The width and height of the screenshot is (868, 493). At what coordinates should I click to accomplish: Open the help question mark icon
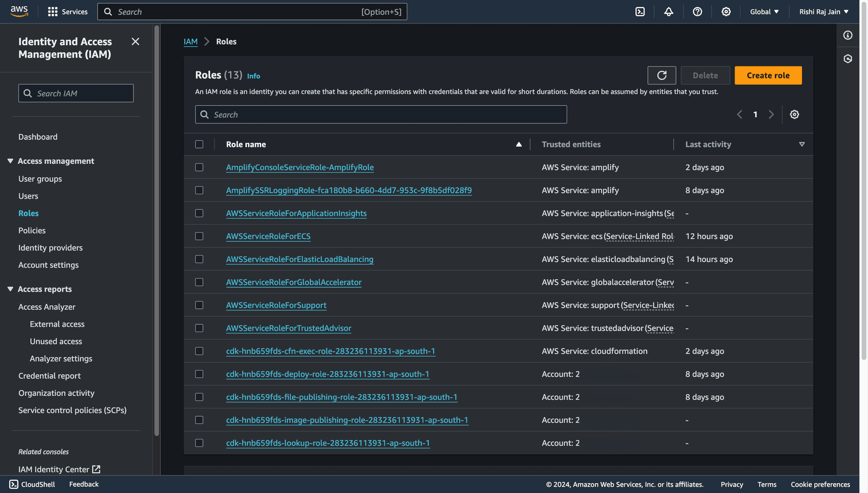pos(697,12)
